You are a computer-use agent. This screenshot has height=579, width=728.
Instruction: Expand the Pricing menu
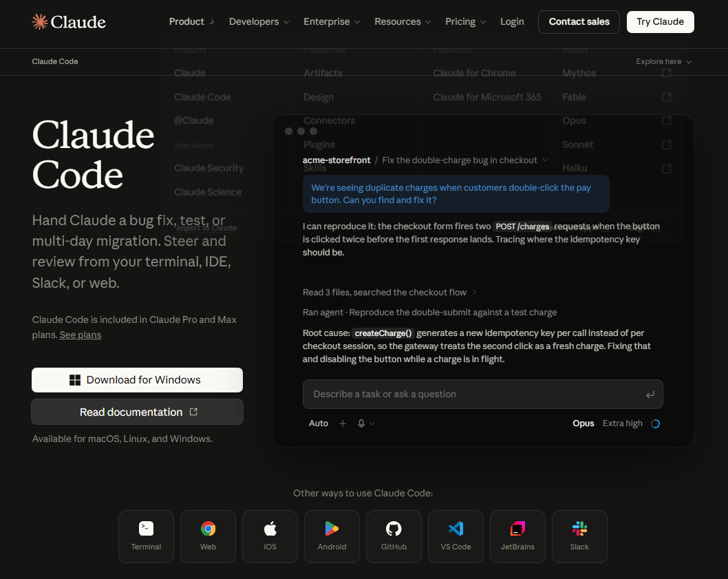pyautogui.click(x=466, y=22)
